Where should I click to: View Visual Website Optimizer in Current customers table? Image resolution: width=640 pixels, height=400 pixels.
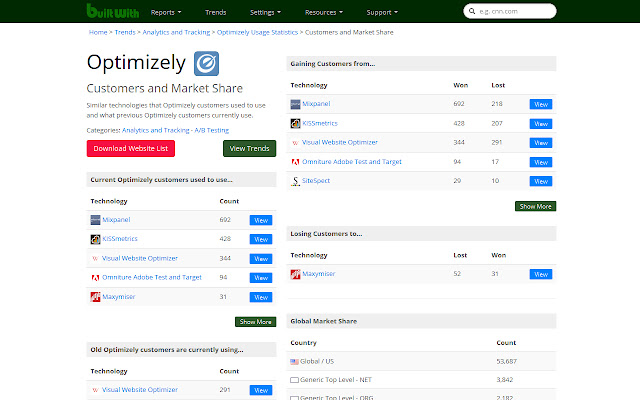tap(261, 259)
